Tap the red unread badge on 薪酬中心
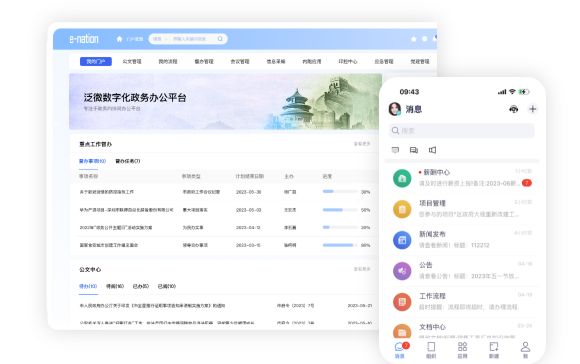580x364 pixels. tap(527, 183)
